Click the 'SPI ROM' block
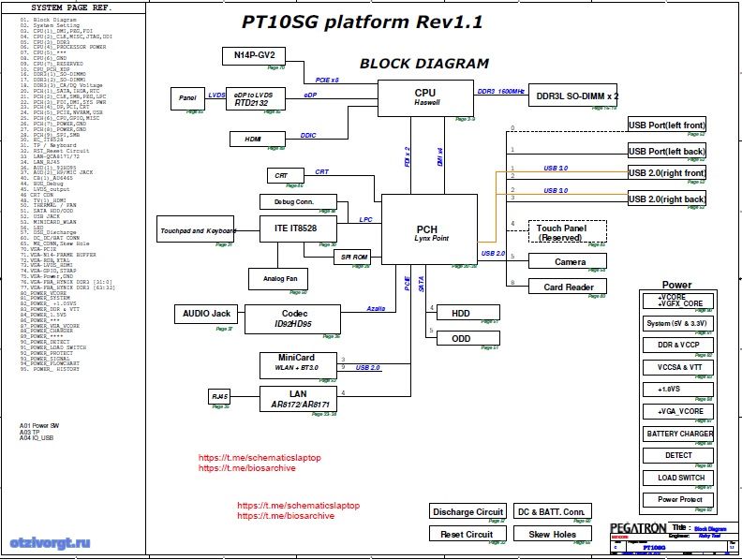Screen dimensions: 742x560 pos(352,258)
